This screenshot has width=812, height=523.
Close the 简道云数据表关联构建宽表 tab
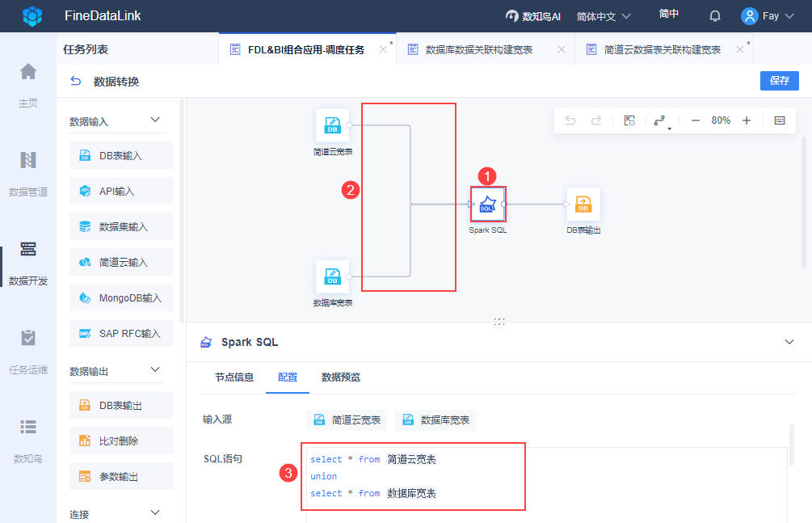point(740,50)
